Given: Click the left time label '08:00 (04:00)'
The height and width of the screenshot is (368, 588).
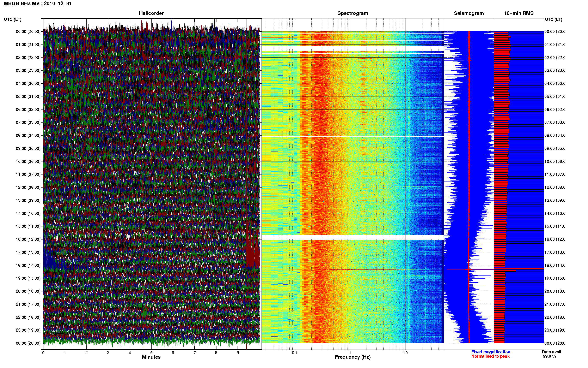Looking at the screenshot, I should [28, 135].
